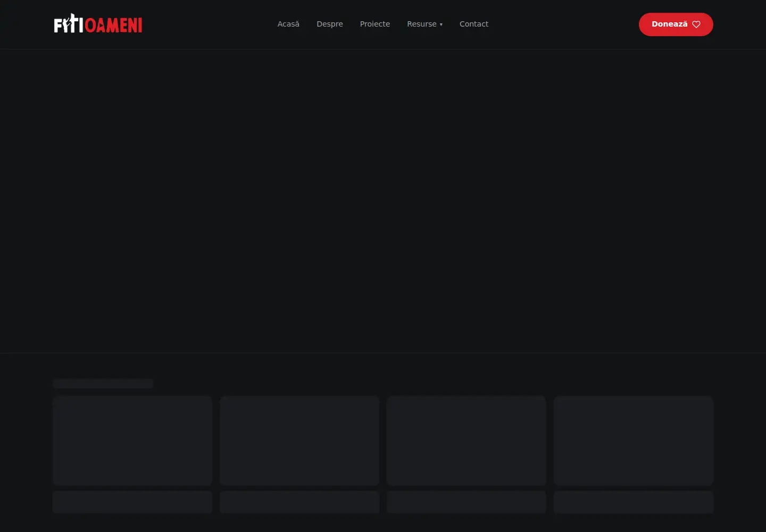Image resolution: width=766 pixels, height=532 pixels.
Task: Click the Donează button
Action: [x=676, y=24]
